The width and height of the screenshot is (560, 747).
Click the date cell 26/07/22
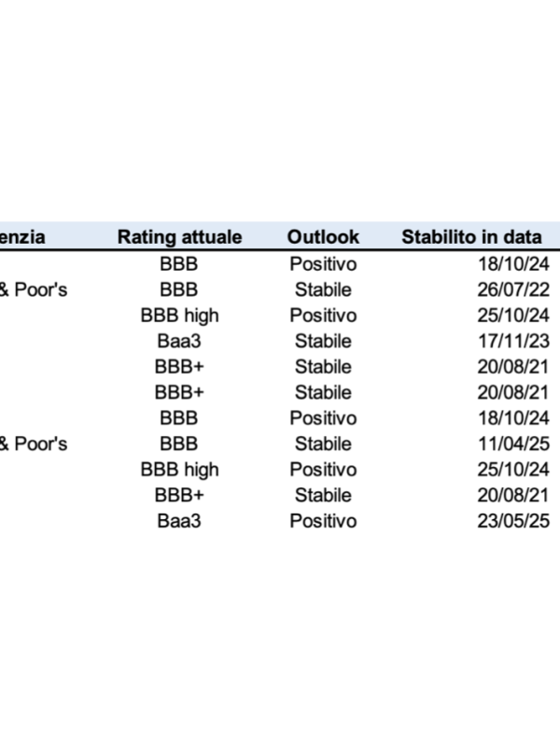click(513, 289)
